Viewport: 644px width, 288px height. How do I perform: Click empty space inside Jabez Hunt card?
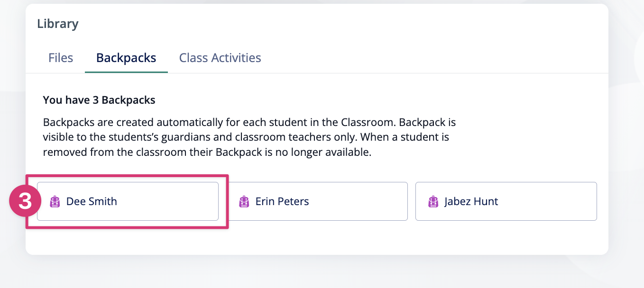tap(550, 201)
